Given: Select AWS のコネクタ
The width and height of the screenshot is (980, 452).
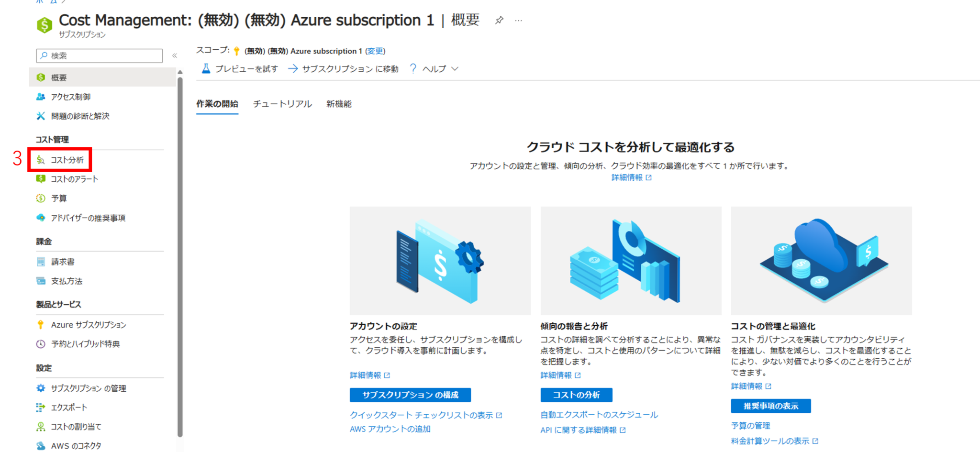Looking at the screenshot, I should coord(74,445).
